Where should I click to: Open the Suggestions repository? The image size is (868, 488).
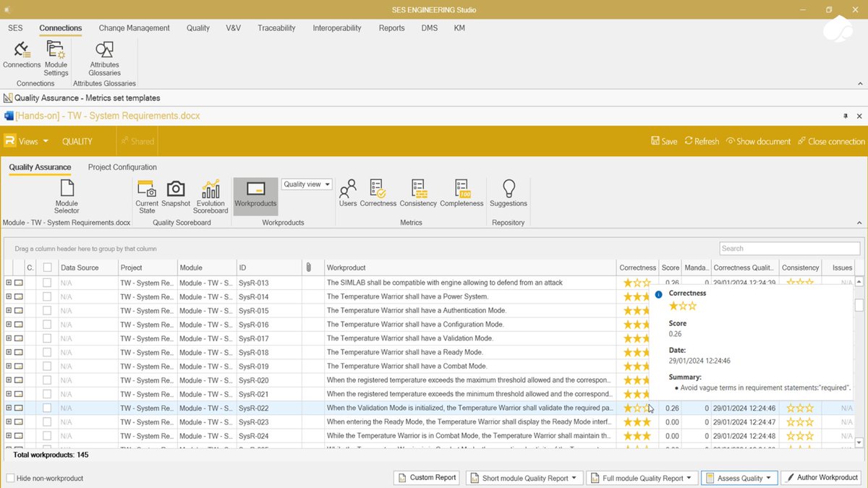[509, 194]
